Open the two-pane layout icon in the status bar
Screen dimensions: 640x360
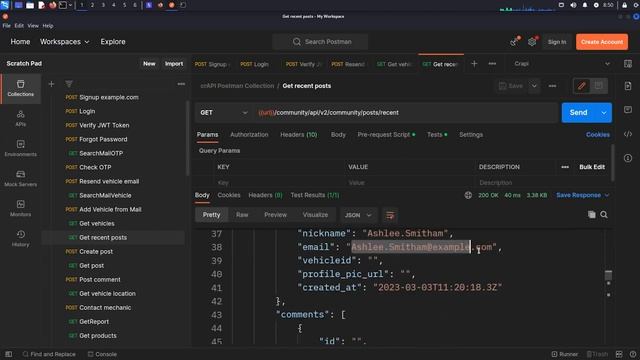[619, 354]
